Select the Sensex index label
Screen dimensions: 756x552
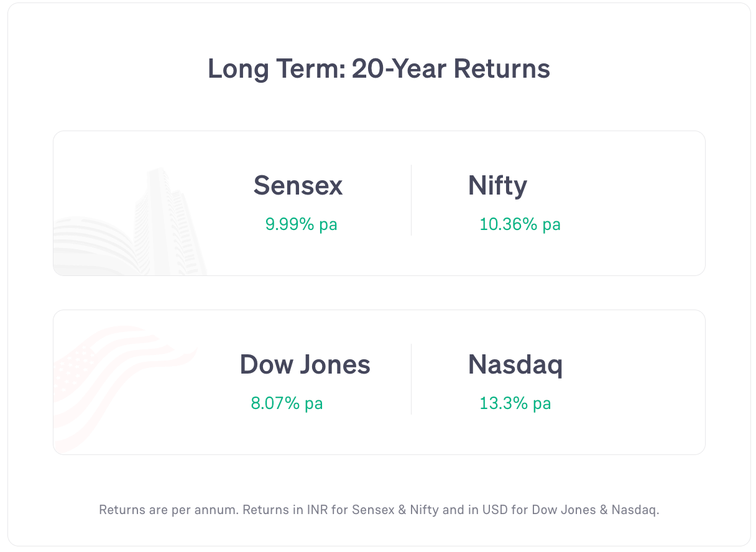point(298,185)
